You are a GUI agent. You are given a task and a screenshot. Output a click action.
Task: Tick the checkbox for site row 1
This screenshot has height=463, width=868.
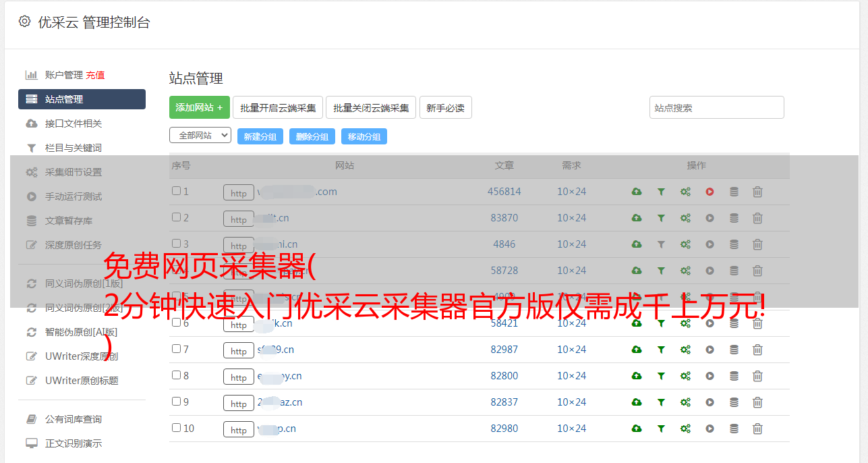pos(176,191)
